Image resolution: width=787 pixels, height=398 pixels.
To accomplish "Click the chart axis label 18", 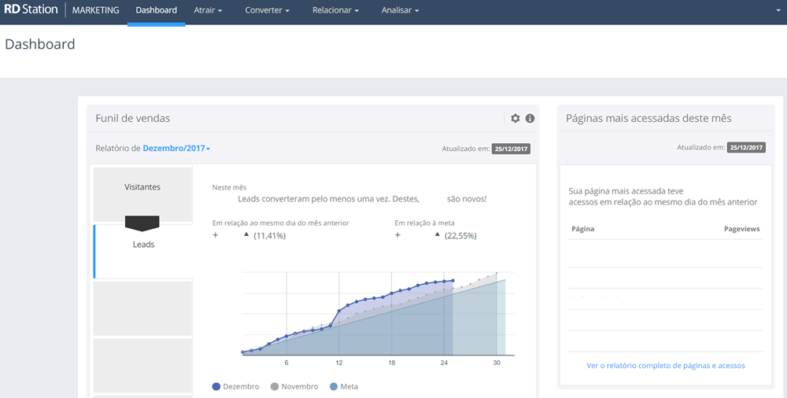I will coord(391,363).
